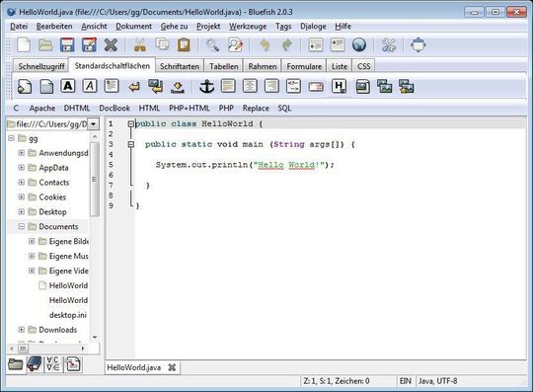Fold the code block at line 1
This screenshot has height=392, width=533.
(131, 124)
